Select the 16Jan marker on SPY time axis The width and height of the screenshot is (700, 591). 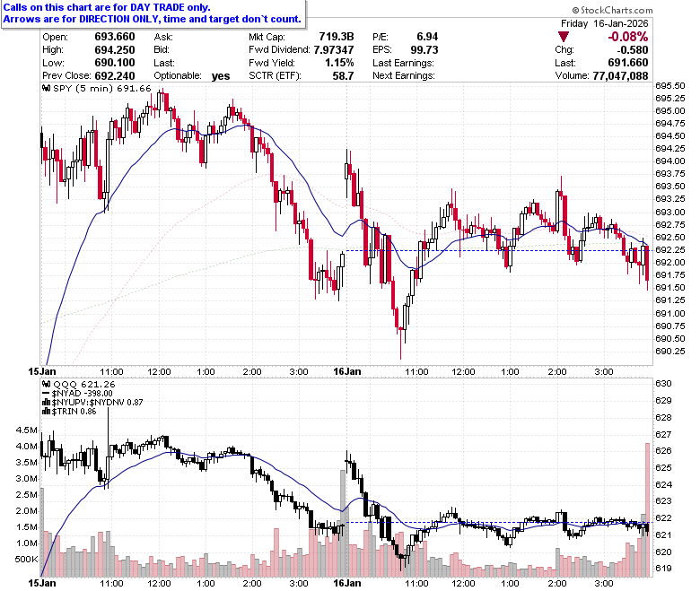[347, 371]
